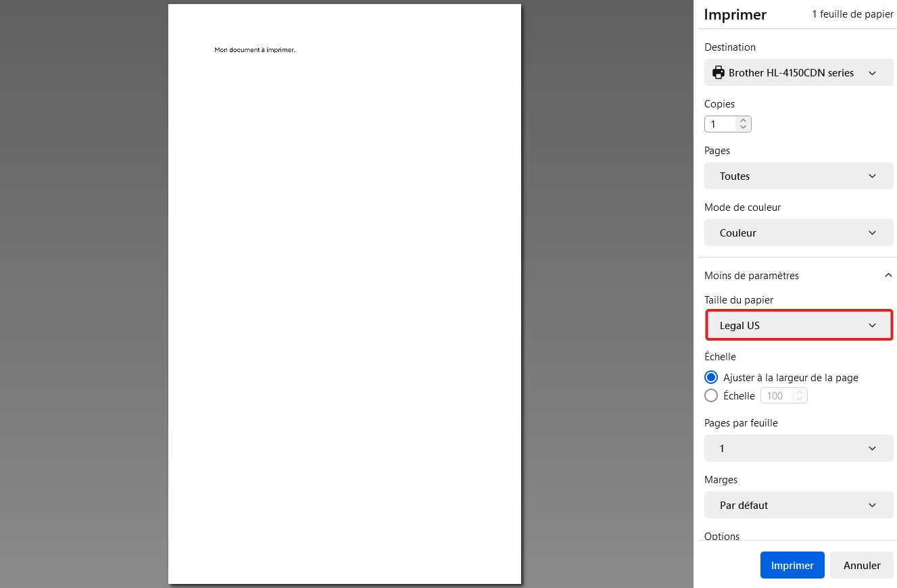The image size is (897, 588).
Task: Open the Pages par feuille dropdown
Action: click(x=798, y=448)
